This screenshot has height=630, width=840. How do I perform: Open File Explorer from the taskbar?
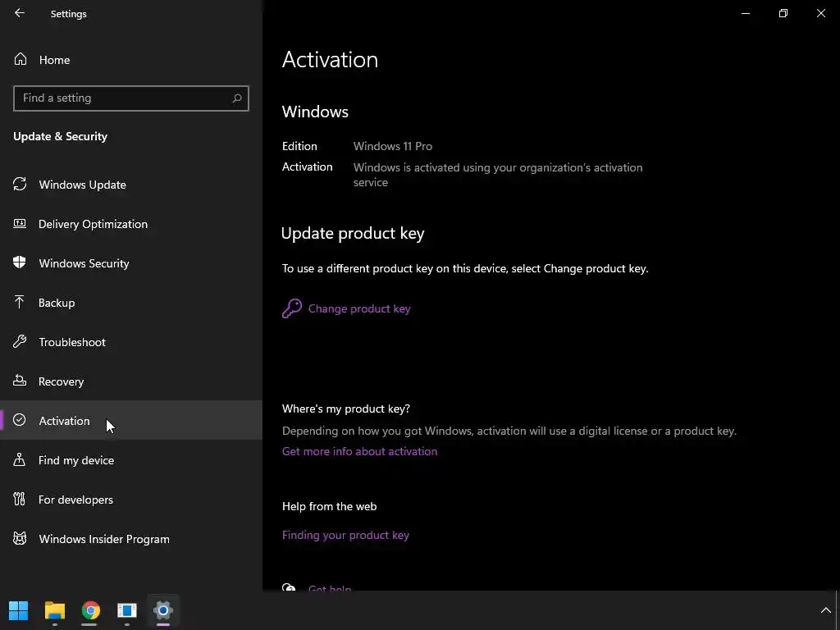pos(55,609)
